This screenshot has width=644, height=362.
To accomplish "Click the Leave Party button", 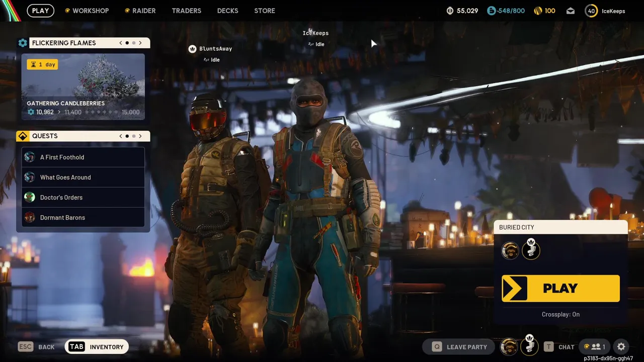I will [459, 346].
